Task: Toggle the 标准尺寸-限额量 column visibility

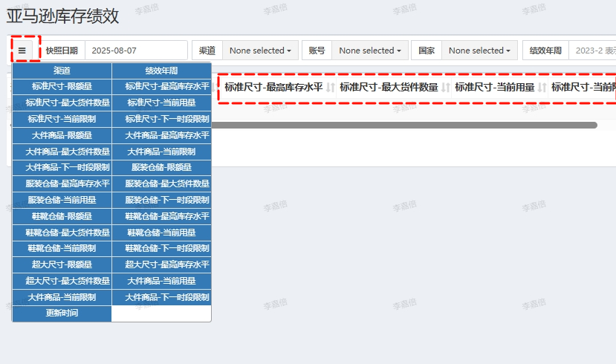Action: (62, 86)
